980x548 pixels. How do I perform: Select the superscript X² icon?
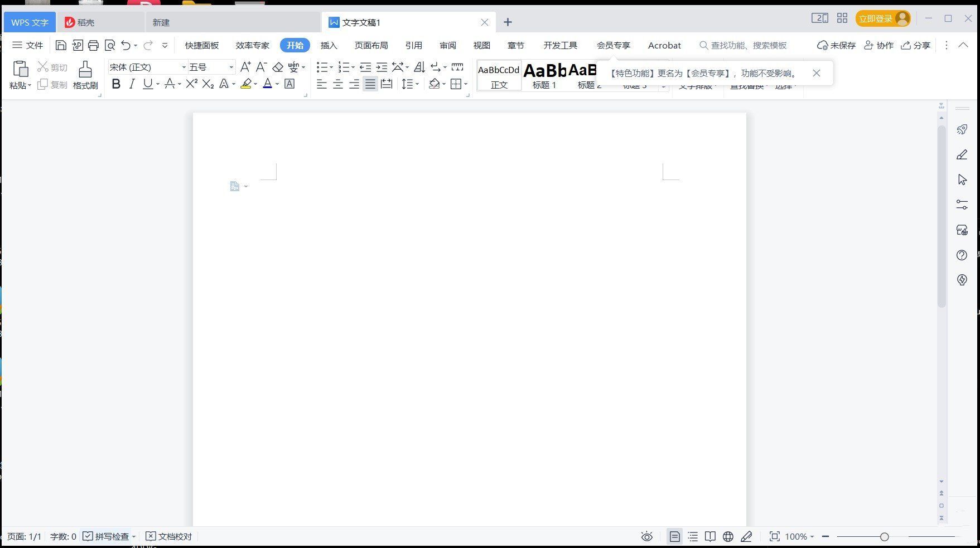(x=191, y=84)
